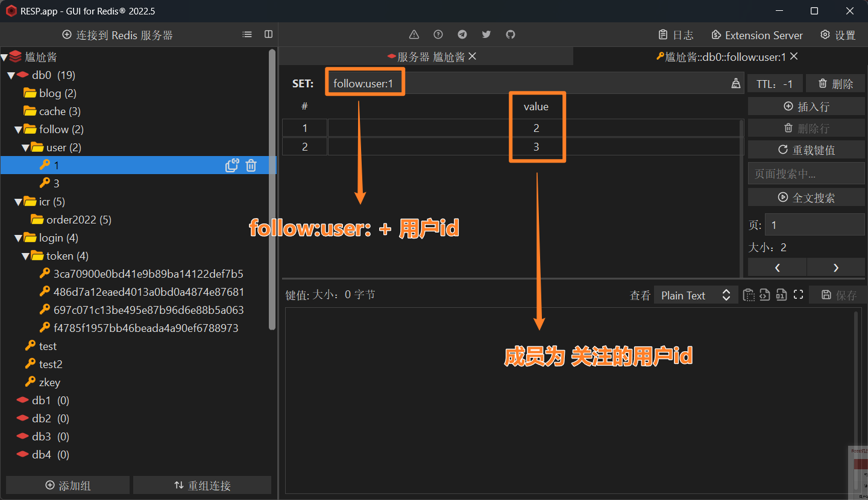Delete key 1 with trash icon in tree
The image size is (868, 500).
point(251,165)
